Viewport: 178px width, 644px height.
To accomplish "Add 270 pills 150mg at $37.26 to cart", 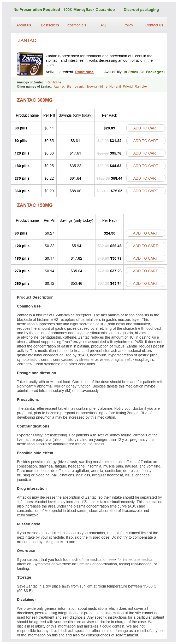I will point(145,271).
